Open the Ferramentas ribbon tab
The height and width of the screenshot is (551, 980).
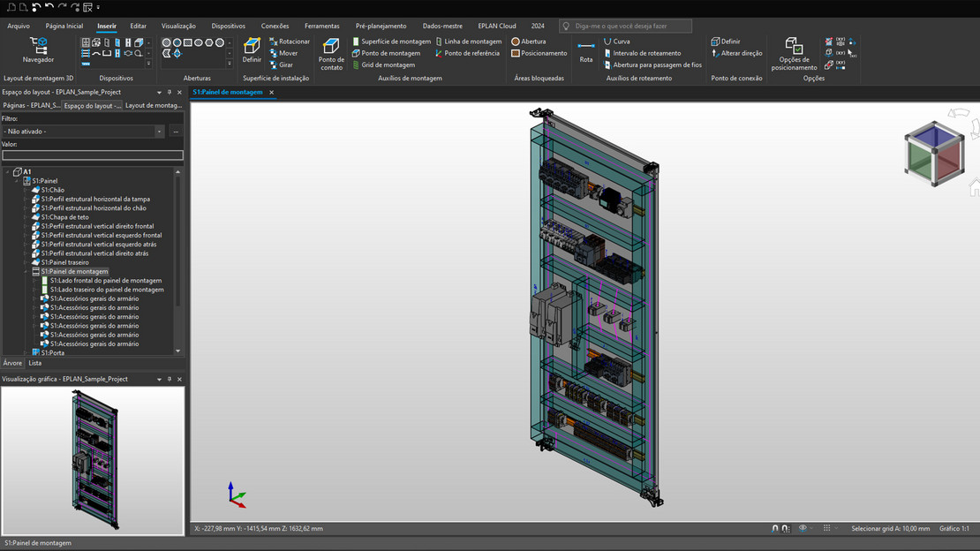pyautogui.click(x=321, y=26)
